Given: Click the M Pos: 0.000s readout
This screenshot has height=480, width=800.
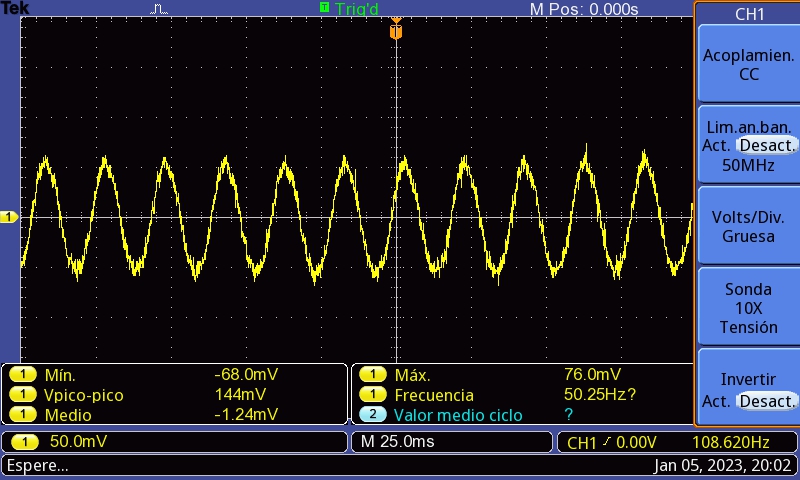Looking at the screenshot, I should pos(584,9).
